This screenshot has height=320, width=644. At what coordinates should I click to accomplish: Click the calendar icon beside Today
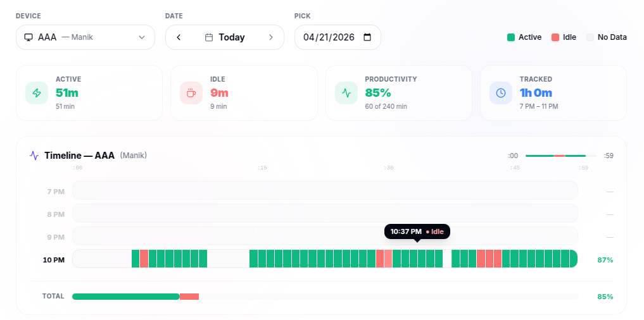(x=209, y=37)
